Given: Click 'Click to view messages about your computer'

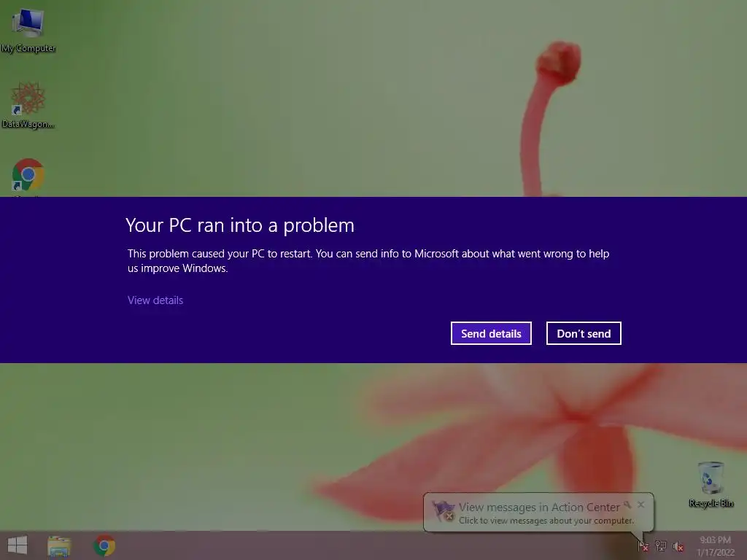Looking at the screenshot, I should click(546, 521).
